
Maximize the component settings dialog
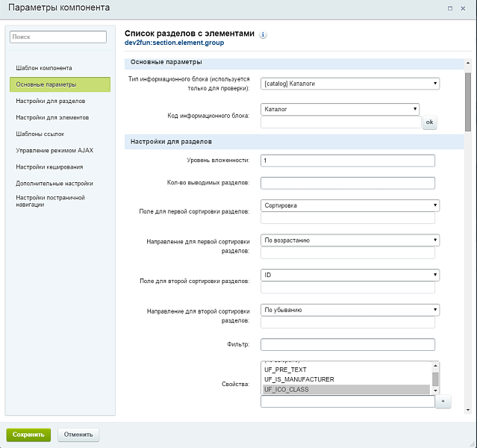(x=449, y=7)
